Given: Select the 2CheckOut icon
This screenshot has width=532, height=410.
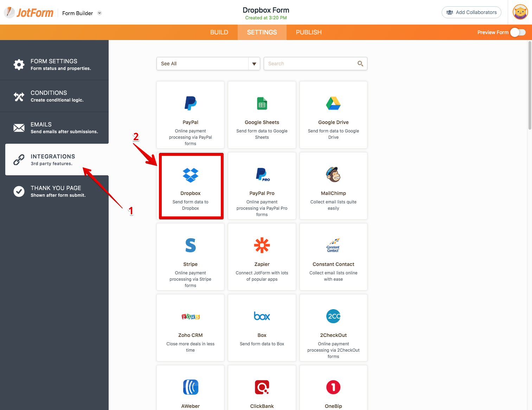Looking at the screenshot, I should coord(333,316).
